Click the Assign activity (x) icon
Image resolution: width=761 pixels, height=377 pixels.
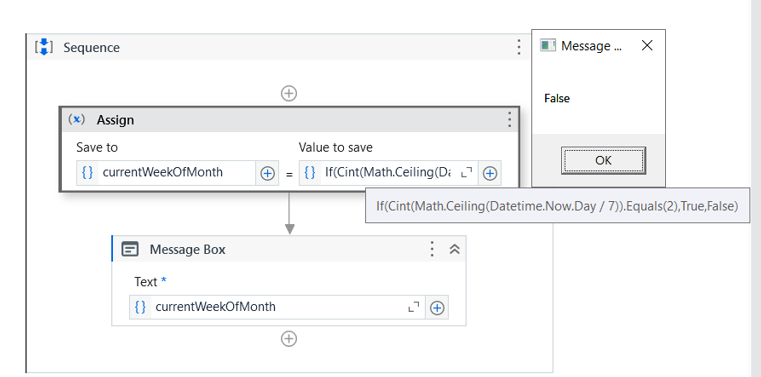tap(77, 119)
